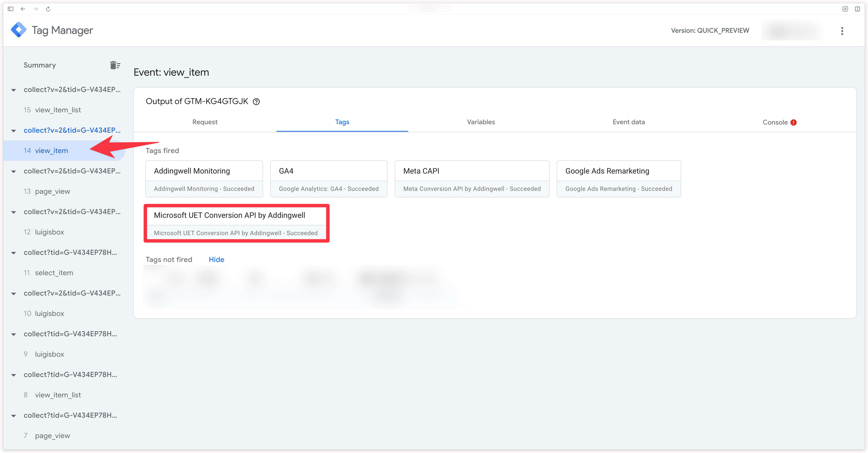The width and height of the screenshot is (868, 453).
Task: Switch to the Variables tab
Action: coord(481,122)
